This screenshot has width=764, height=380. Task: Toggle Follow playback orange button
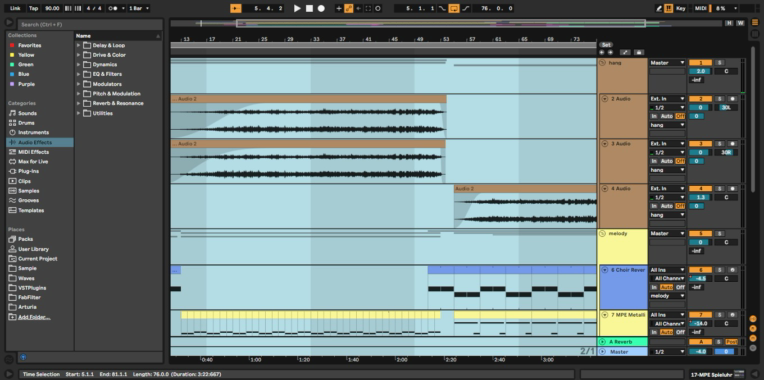[235, 8]
